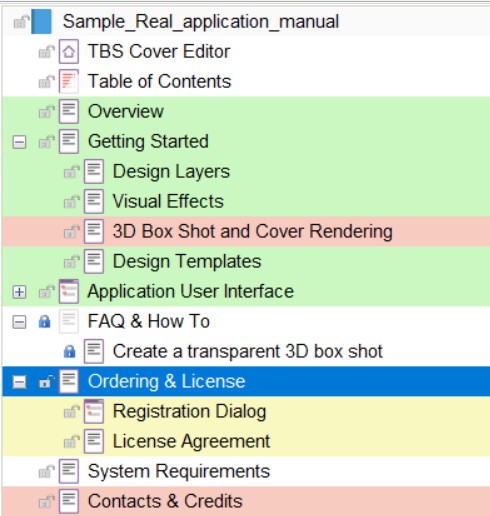Screen dimensions: 490x516
Task: Select the Visual Effects topic
Action: click(168, 201)
